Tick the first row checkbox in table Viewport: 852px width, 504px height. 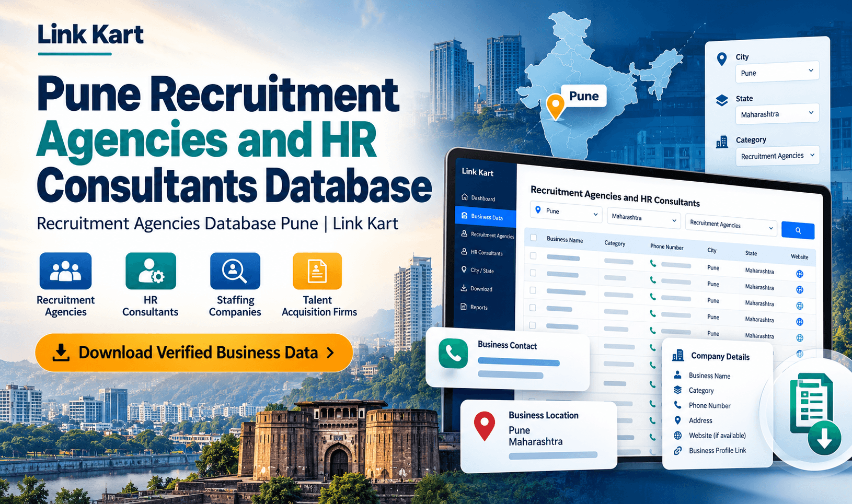pyautogui.click(x=533, y=256)
